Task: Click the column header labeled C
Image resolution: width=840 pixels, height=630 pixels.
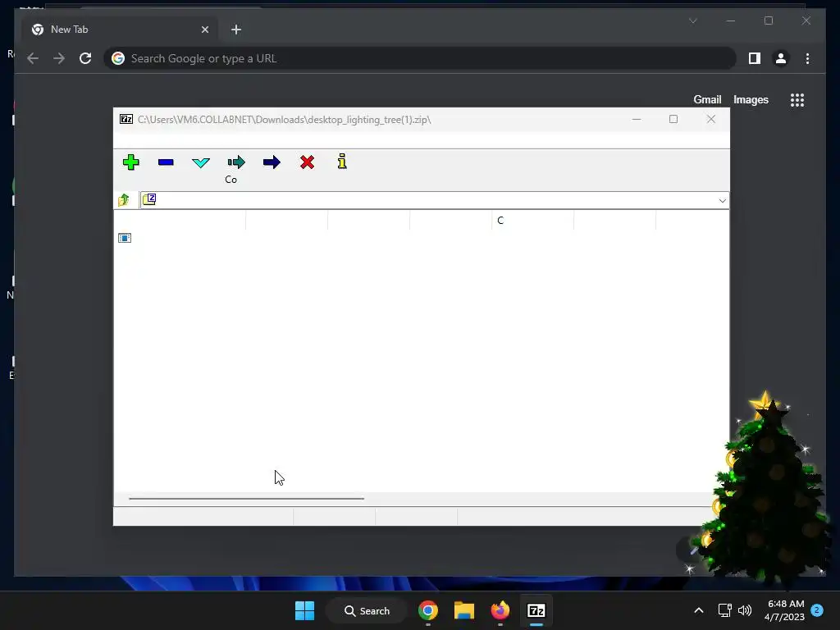Action: (532, 220)
